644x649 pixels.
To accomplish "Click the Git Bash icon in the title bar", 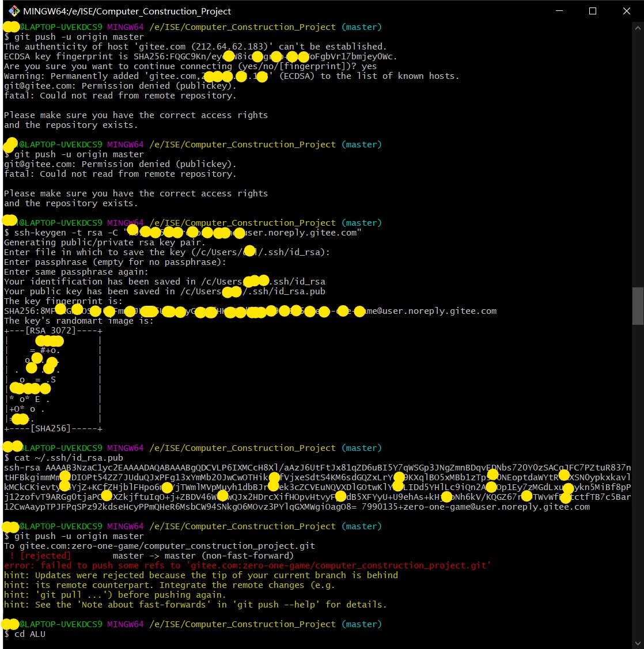I will [14, 11].
